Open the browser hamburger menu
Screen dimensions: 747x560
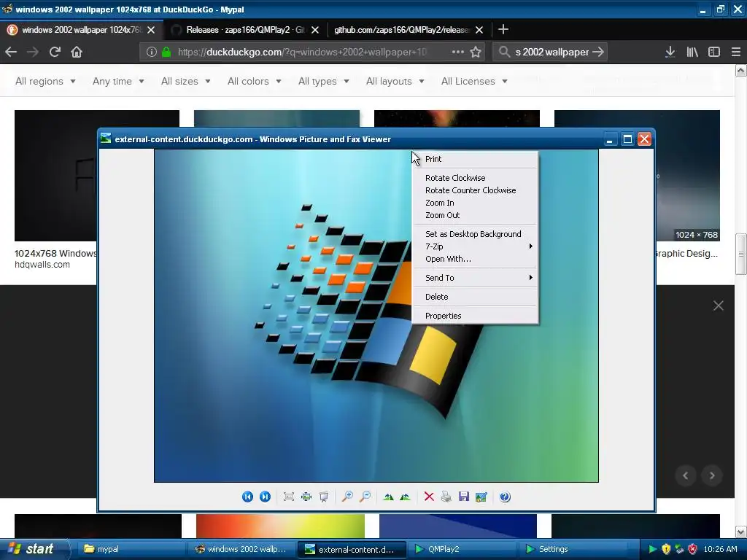736,52
